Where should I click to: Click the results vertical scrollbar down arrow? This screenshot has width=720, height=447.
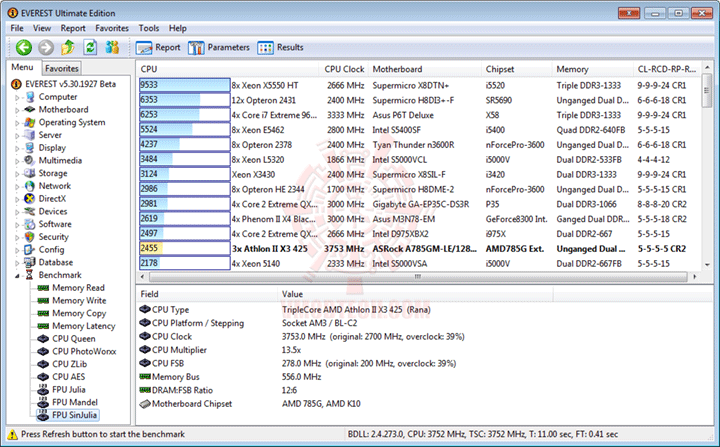[707, 265]
